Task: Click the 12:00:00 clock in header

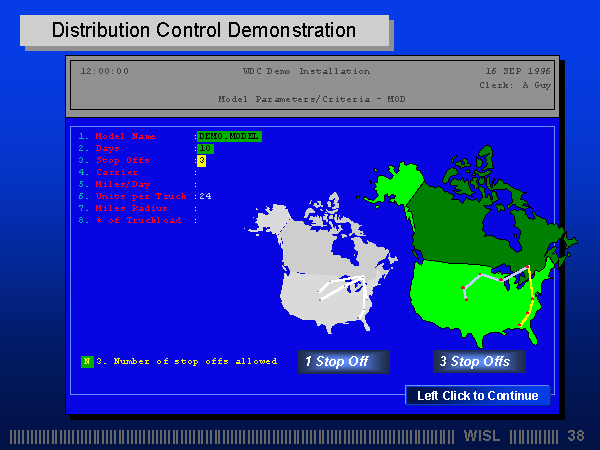Action: click(105, 71)
